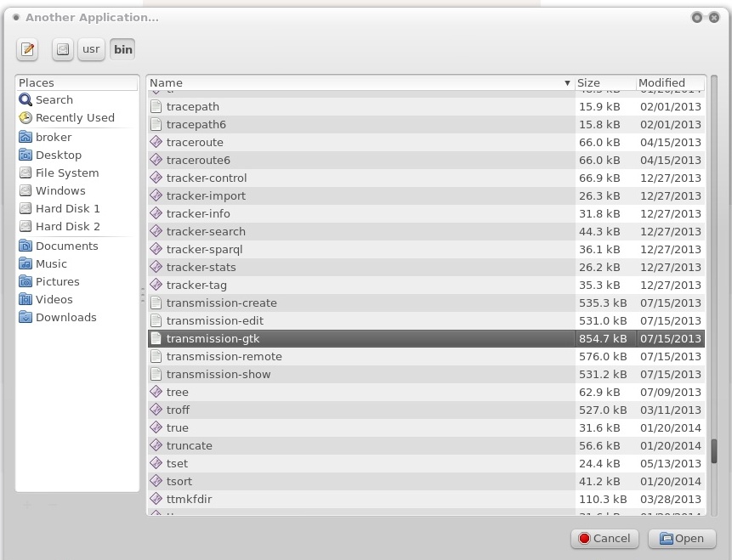The width and height of the screenshot is (732, 560).
Task: Sort the list by Size column
Action: (604, 82)
